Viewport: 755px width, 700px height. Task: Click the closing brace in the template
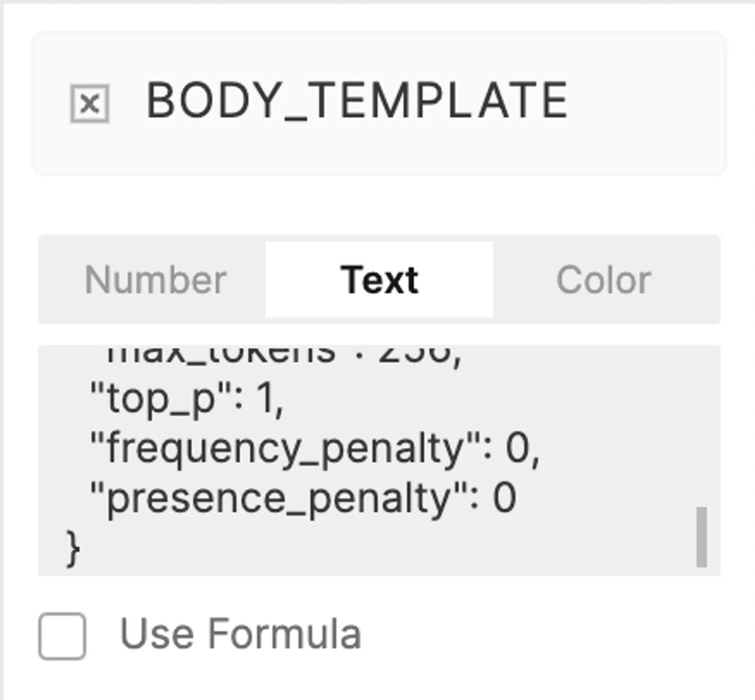point(73,549)
